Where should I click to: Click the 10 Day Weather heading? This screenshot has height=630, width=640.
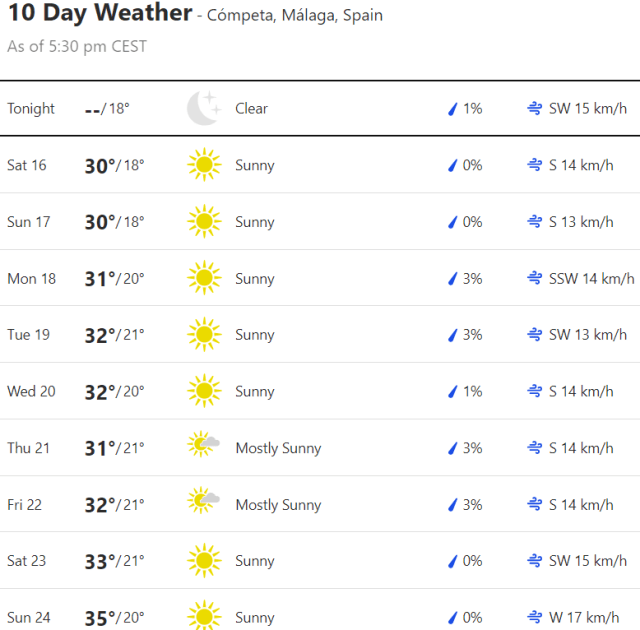pos(99,14)
